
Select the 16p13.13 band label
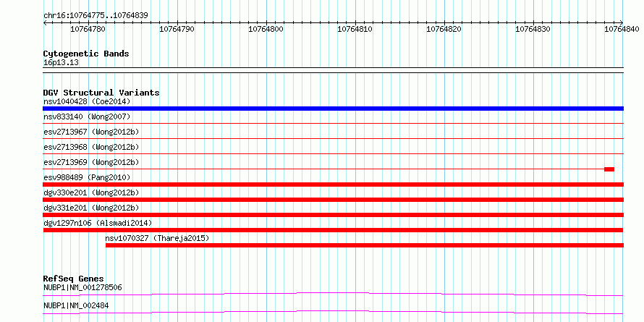tap(61, 63)
